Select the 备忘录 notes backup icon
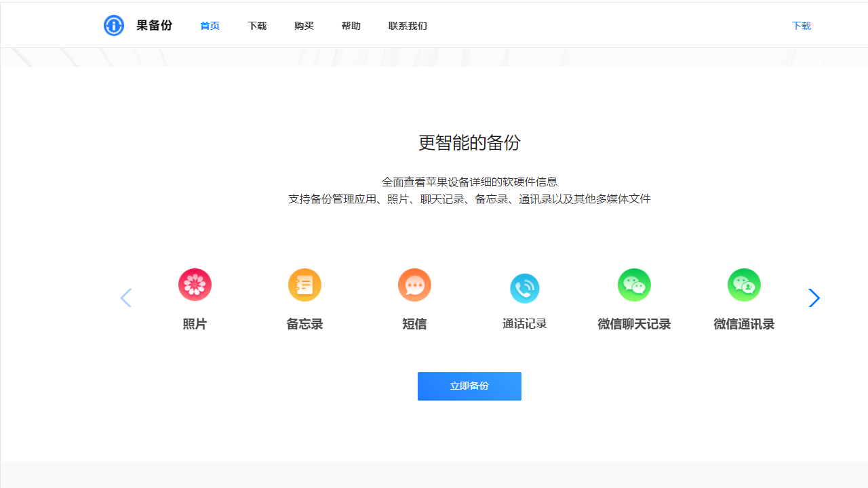This screenshot has width=868, height=488. coord(304,285)
